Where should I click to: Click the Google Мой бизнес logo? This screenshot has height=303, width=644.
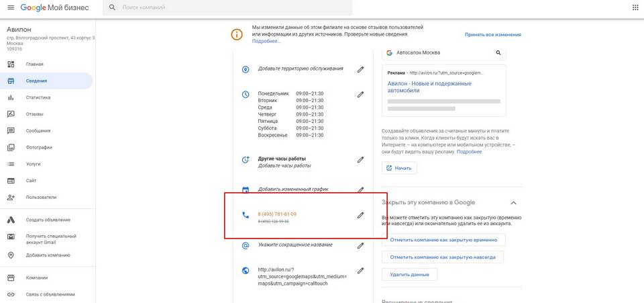[54, 8]
